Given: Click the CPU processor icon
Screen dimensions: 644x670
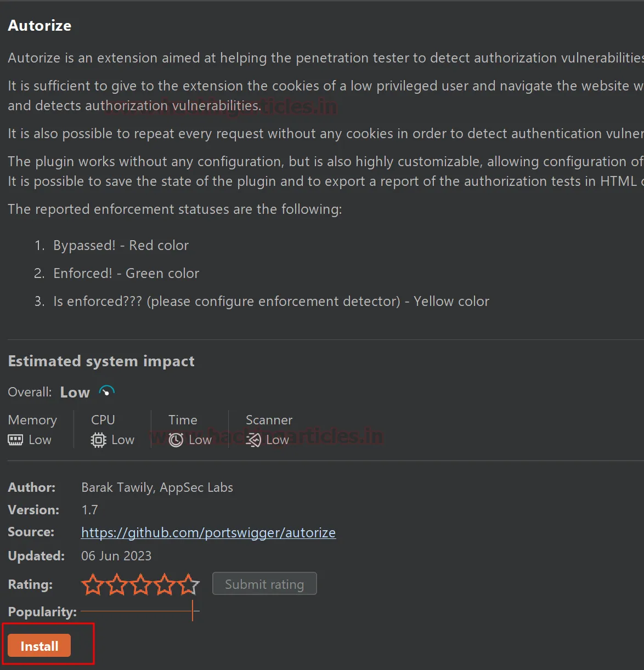Looking at the screenshot, I should [98, 440].
